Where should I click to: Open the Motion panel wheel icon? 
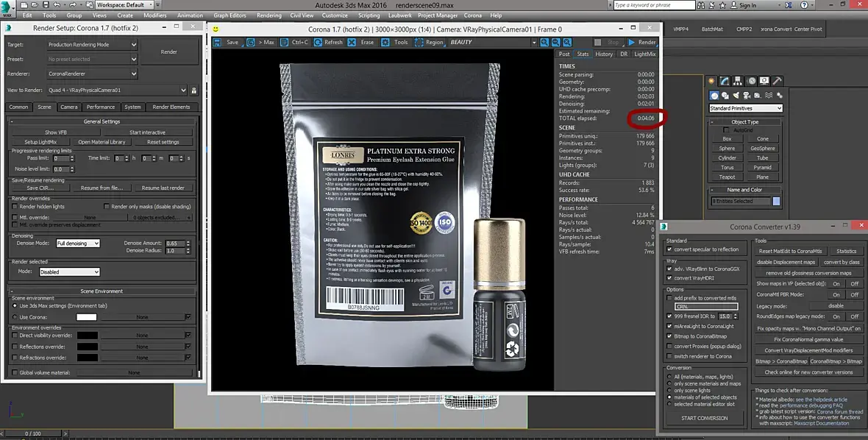click(751, 82)
